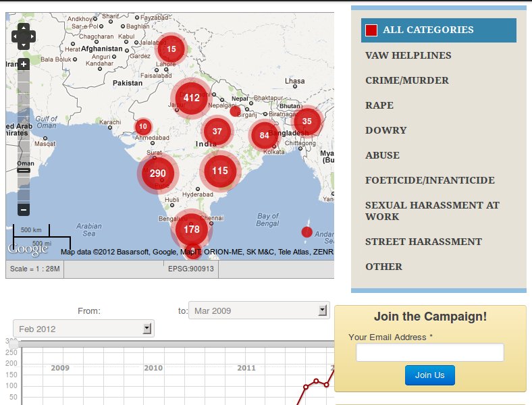Filter by OTHER category

coord(383,267)
